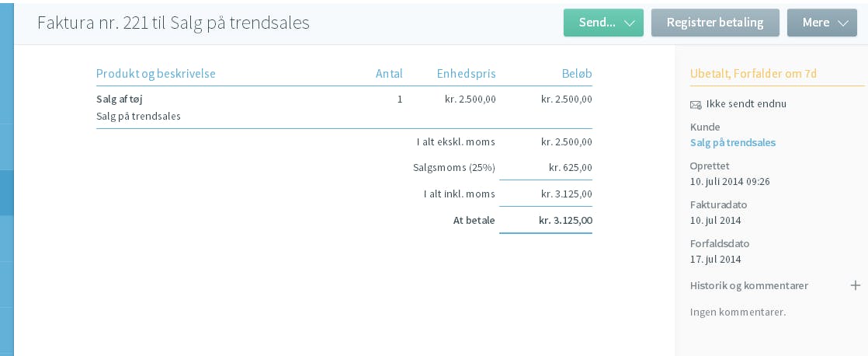Screen dimensions: 868x356
Task: Click the chevron arrow on Send button
Action: pos(630,23)
